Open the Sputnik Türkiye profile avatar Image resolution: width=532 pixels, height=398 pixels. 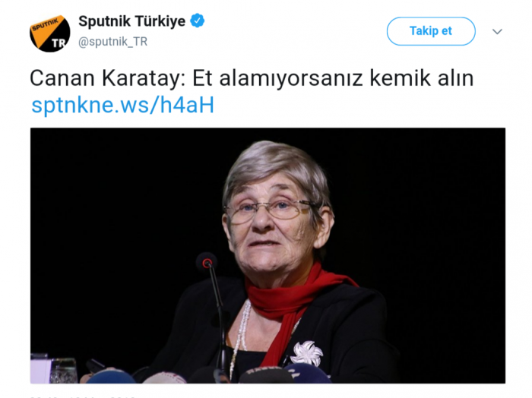click(x=50, y=33)
